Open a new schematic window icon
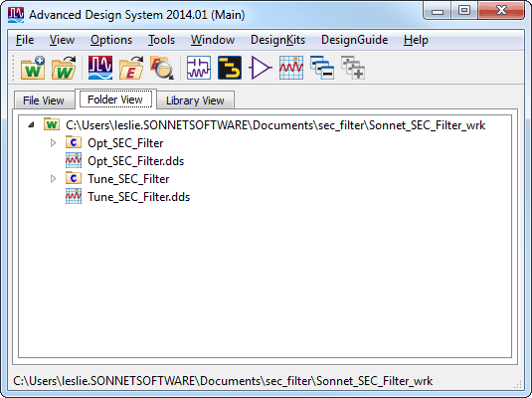 pyautogui.click(x=199, y=68)
